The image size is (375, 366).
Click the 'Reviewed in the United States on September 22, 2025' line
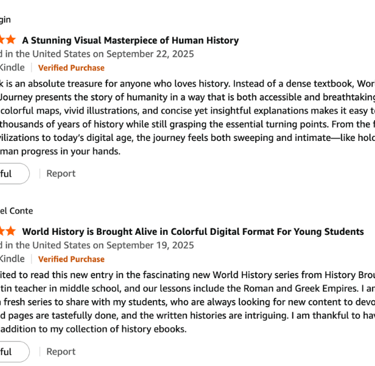click(x=97, y=54)
